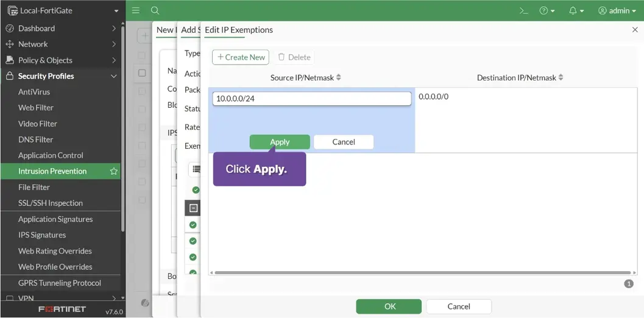Select the destination value 0.0.0.0/0
This screenshot has height=318, width=644.
434,97
